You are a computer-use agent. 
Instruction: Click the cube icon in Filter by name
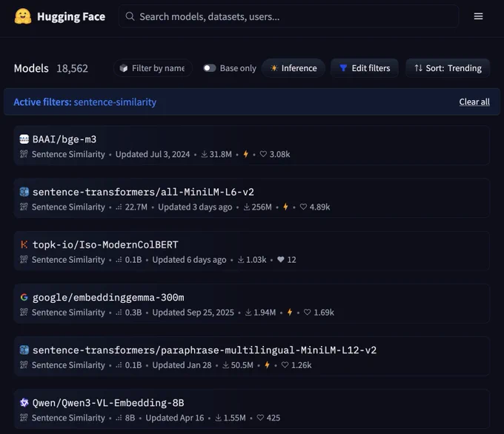click(124, 68)
